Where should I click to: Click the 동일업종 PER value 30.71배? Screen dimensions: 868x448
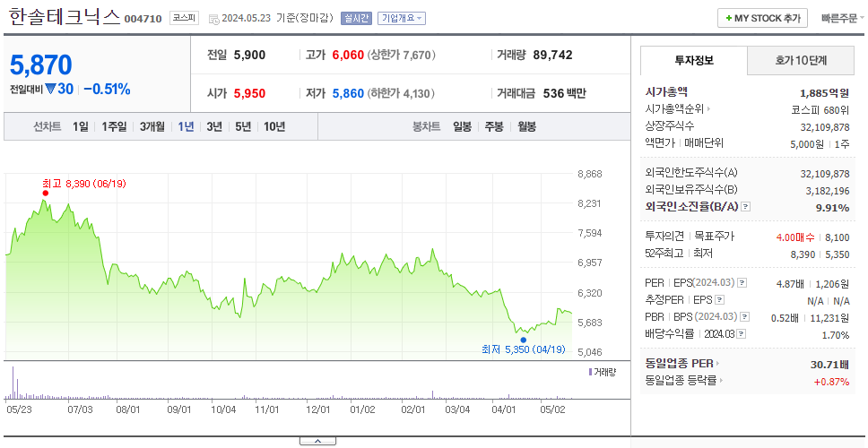tap(829, 365)
